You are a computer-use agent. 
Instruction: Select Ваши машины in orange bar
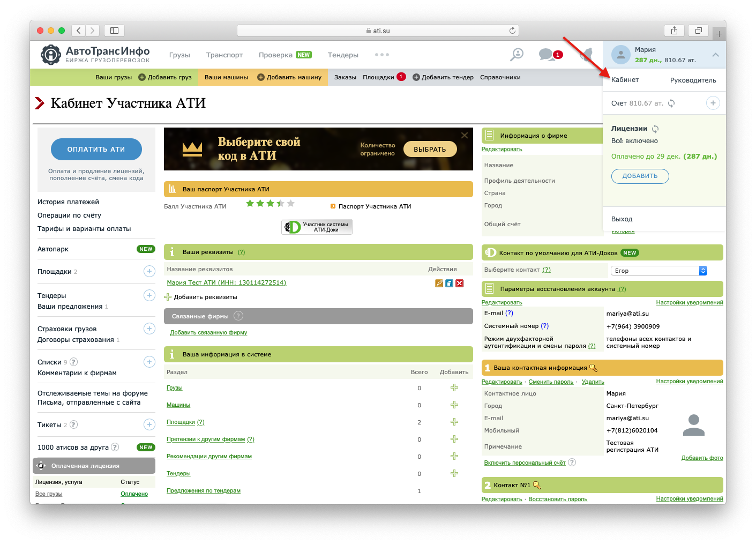click(x=226, y=77)
